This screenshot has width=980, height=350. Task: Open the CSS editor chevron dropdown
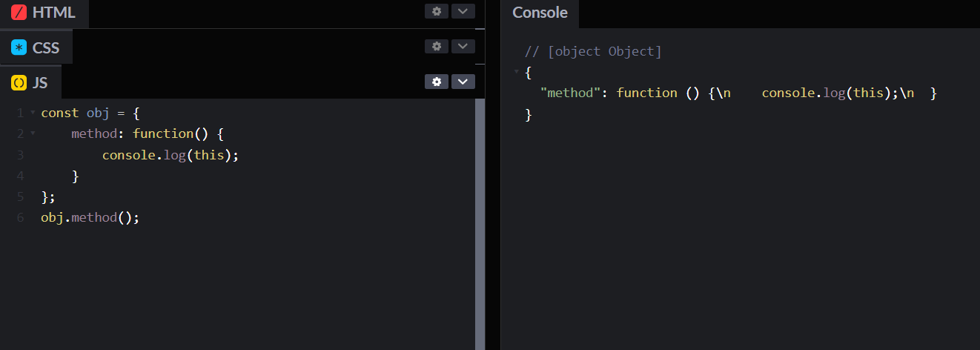click(x=463, y=46)
